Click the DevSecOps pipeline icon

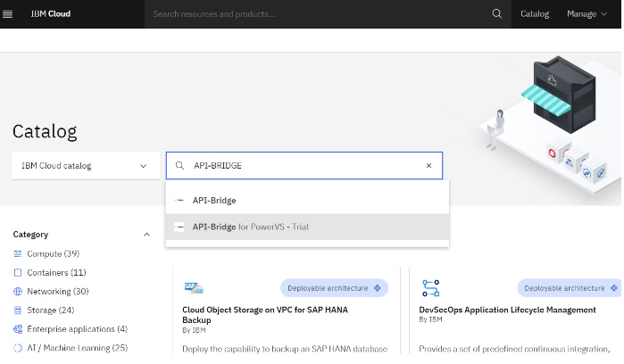pyautogui.click(x=430, y=288)
